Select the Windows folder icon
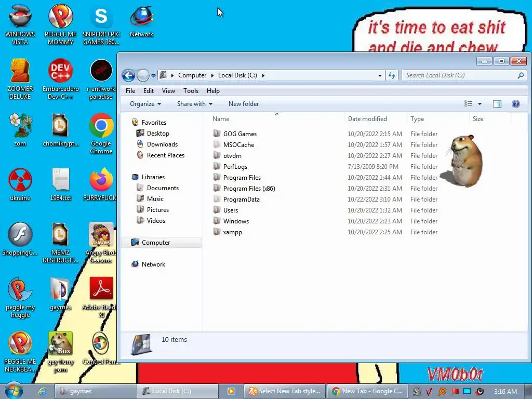The width and height of the screenshot is (532, 399). (217, 221)
